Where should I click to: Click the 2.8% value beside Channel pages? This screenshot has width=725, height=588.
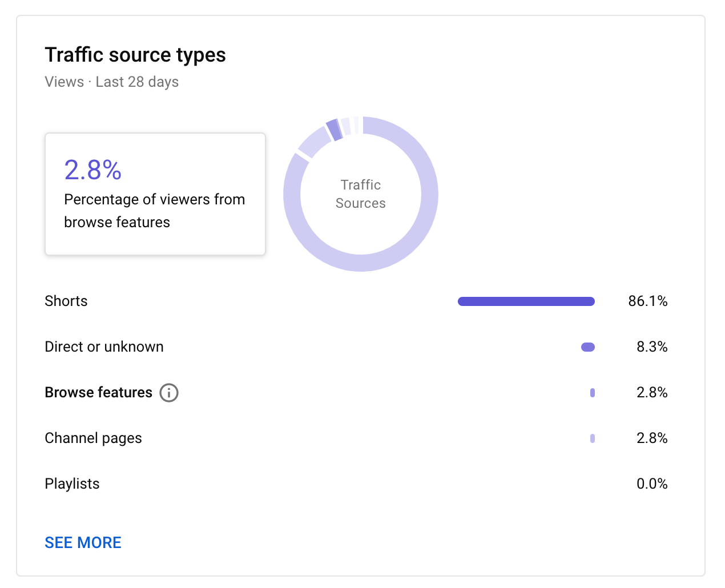652,438
